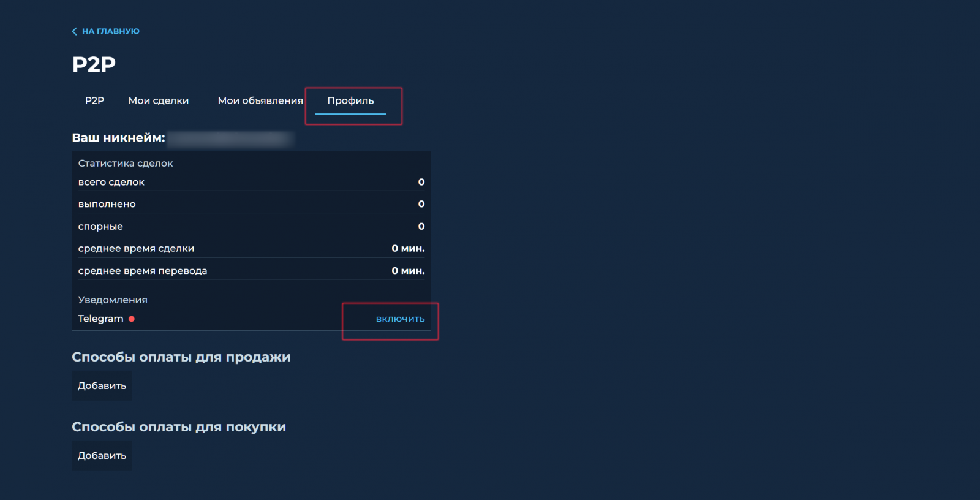The image size is (980, 500).
Task: Click the blurred nickname field
Action: click(230, 138)
